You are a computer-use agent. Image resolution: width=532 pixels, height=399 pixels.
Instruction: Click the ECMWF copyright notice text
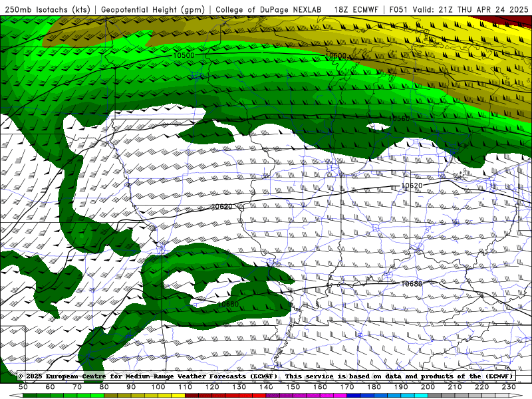coord(267,376)
